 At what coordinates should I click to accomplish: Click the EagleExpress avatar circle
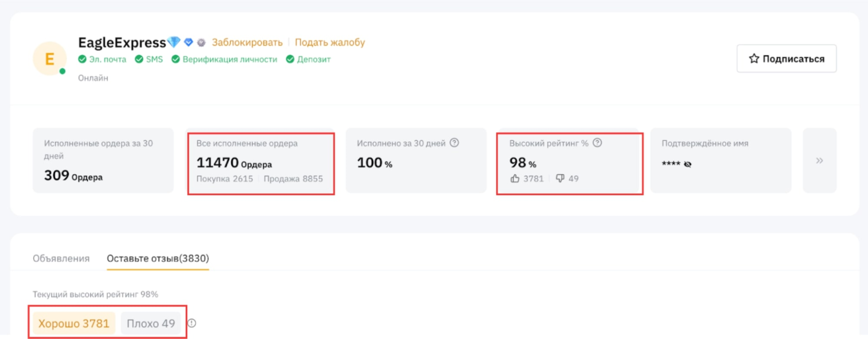pos(50,59)
